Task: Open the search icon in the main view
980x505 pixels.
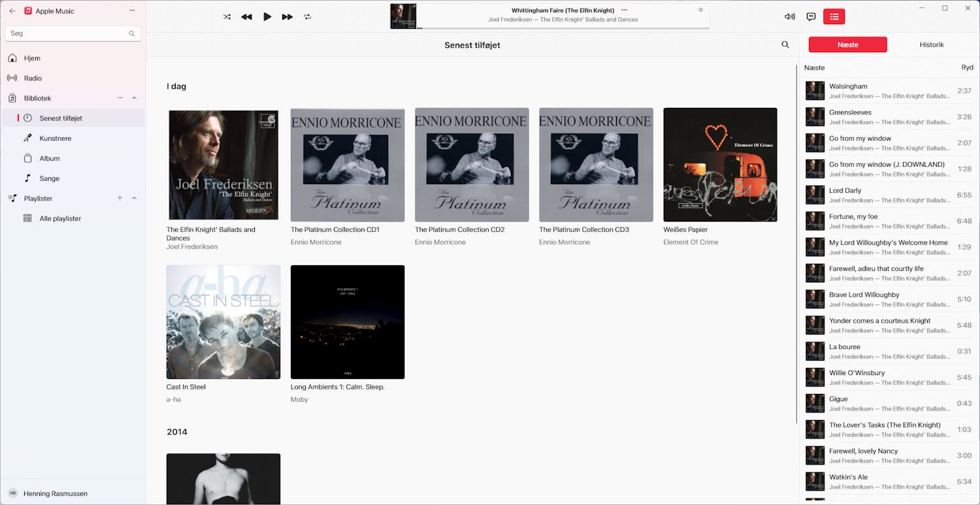Action: click(x=785, y=44)
